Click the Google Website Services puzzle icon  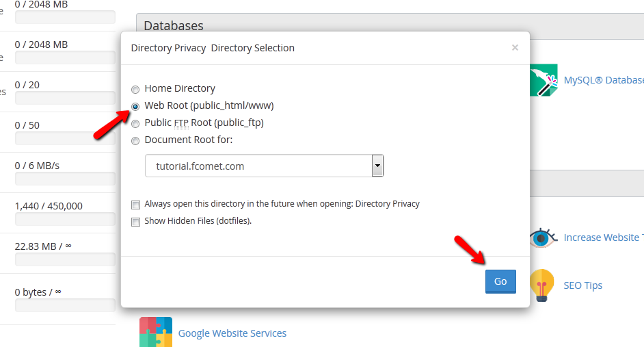pyautogui.click(x=156, y=333)
